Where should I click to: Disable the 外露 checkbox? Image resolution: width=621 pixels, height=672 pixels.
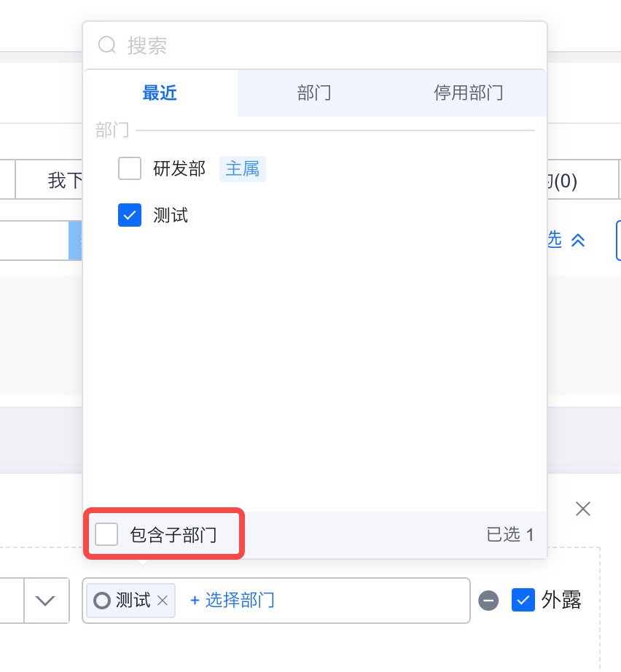tap(523, 600)
